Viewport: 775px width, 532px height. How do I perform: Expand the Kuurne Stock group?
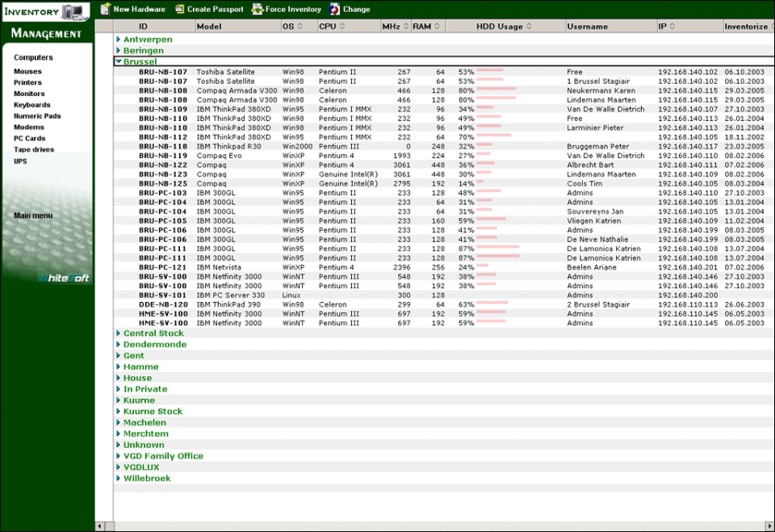[119, 412]
